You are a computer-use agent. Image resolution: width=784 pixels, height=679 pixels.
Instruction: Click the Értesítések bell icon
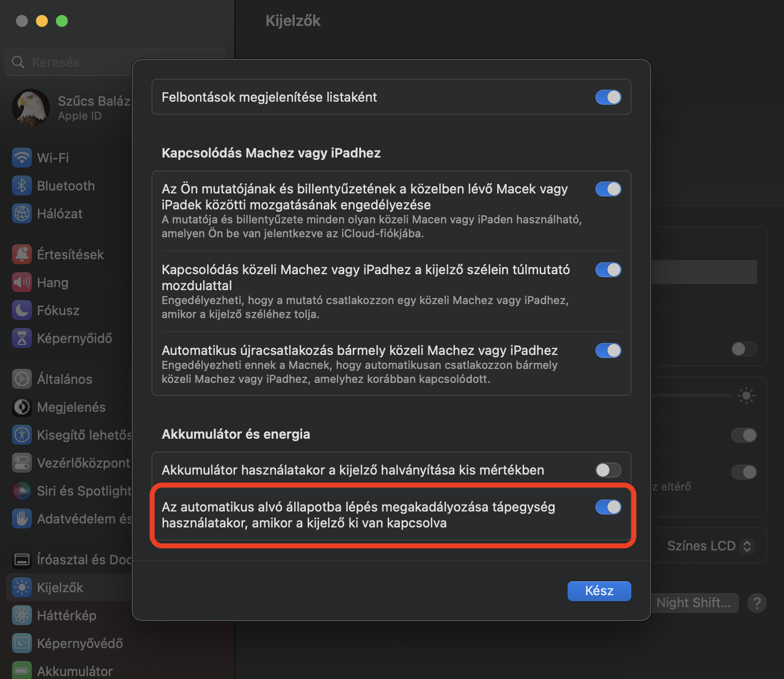tap(21, 254)
